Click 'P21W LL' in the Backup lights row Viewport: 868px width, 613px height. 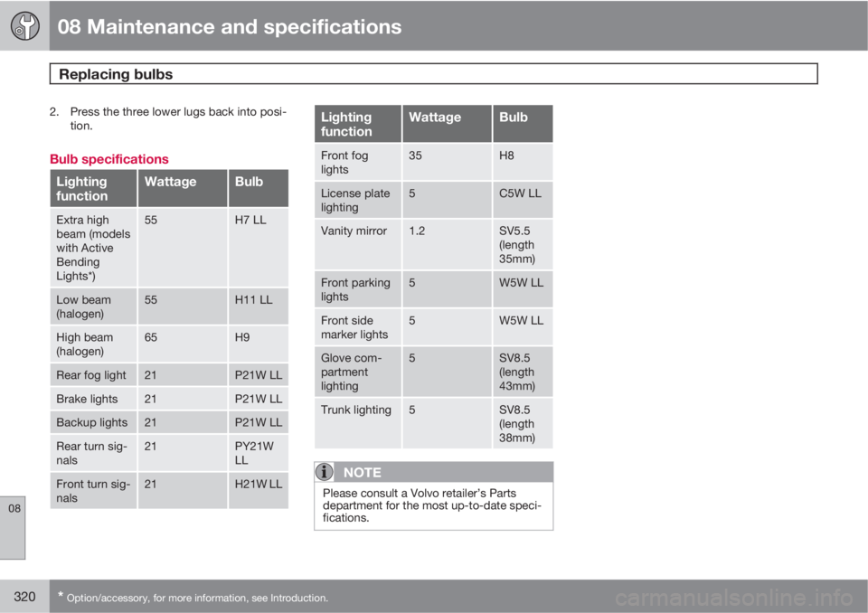pos(258,422)
